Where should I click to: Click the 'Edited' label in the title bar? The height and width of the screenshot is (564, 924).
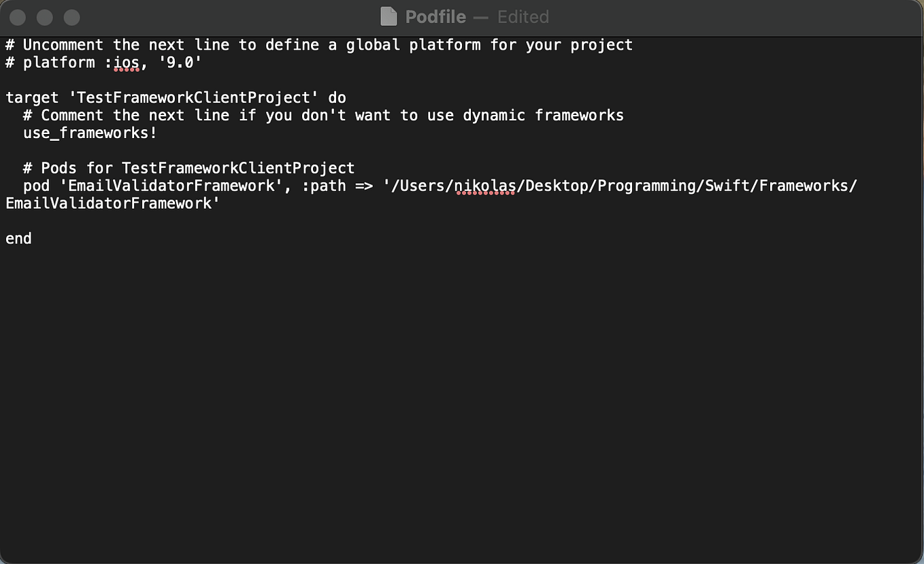point(523,16)
